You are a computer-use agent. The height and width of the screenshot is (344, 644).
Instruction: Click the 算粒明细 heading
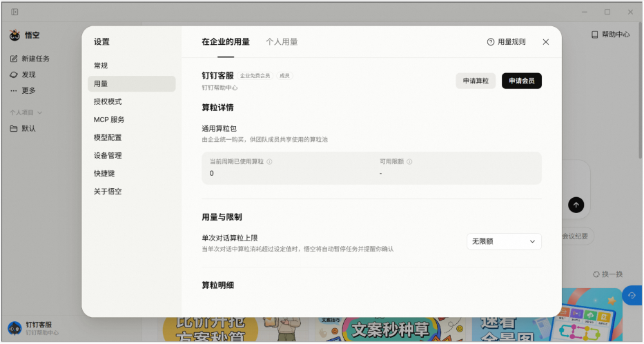pyautogui.click(x=217, y=285)
